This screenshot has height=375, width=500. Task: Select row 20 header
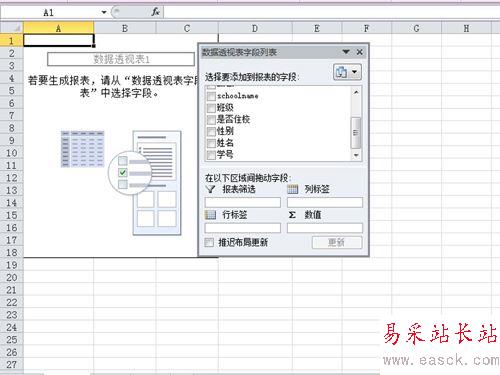[x=12, y=278]
